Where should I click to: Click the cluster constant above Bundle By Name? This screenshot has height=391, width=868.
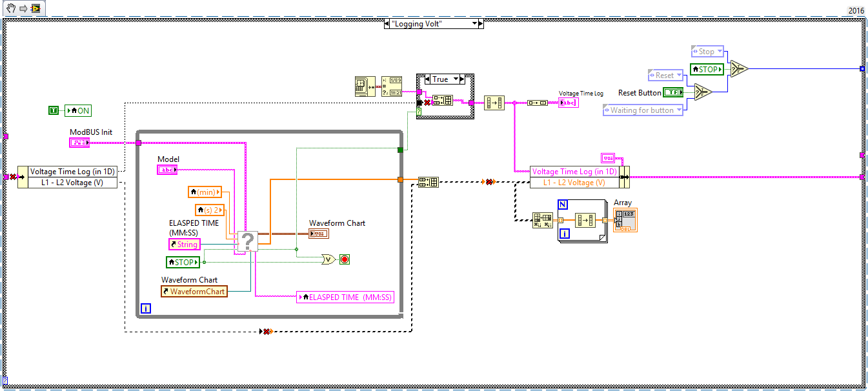click(608, 157)
